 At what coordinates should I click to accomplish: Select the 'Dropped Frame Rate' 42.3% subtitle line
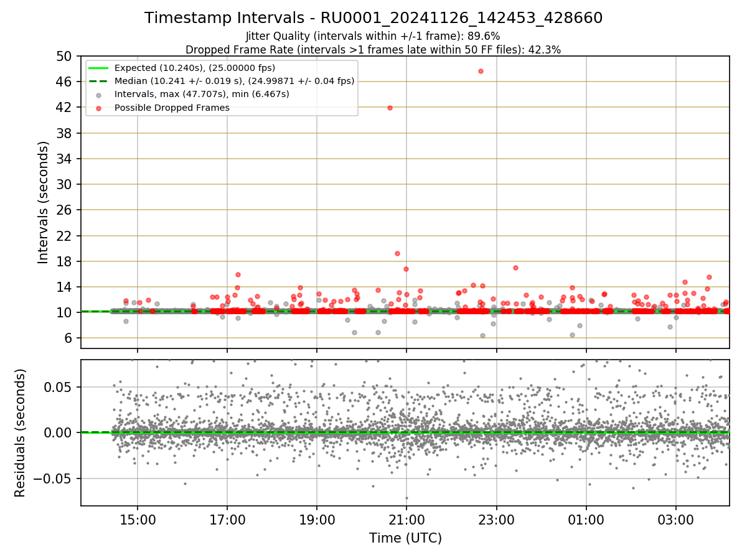(373, 50)
